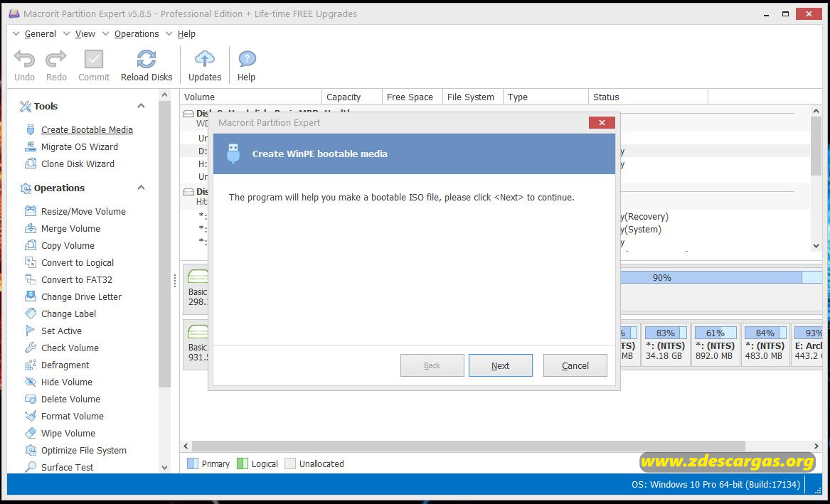Click Next in the WinPE dialog

(500, 365)
